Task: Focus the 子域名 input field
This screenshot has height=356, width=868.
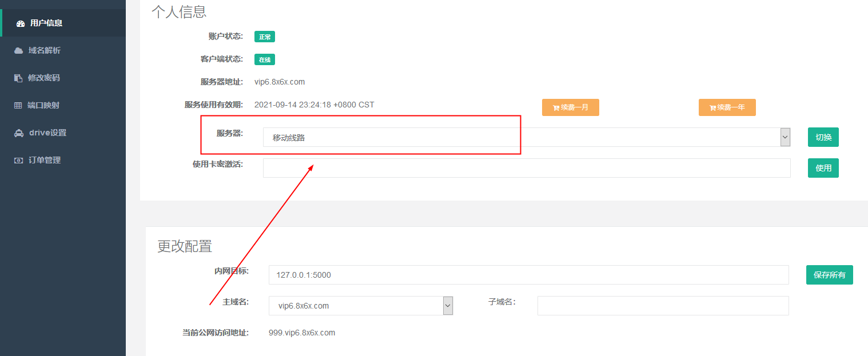Action: [x=663, y=306]
